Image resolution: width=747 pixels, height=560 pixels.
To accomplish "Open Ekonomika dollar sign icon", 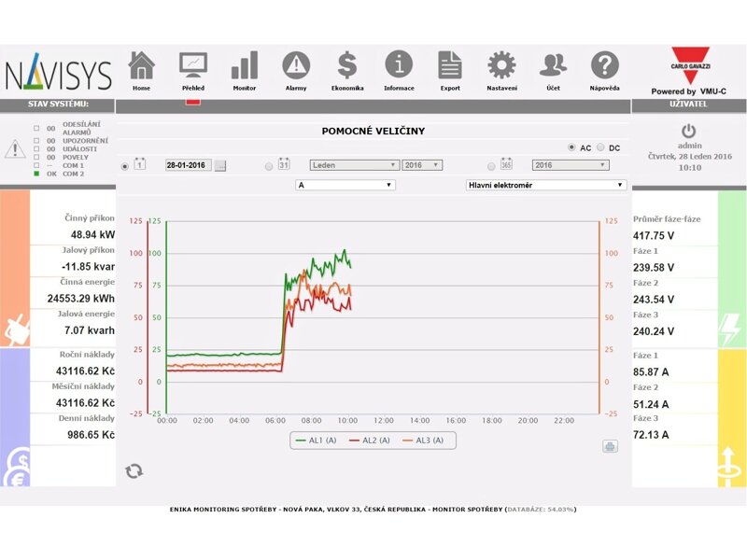I will (347, 65).
